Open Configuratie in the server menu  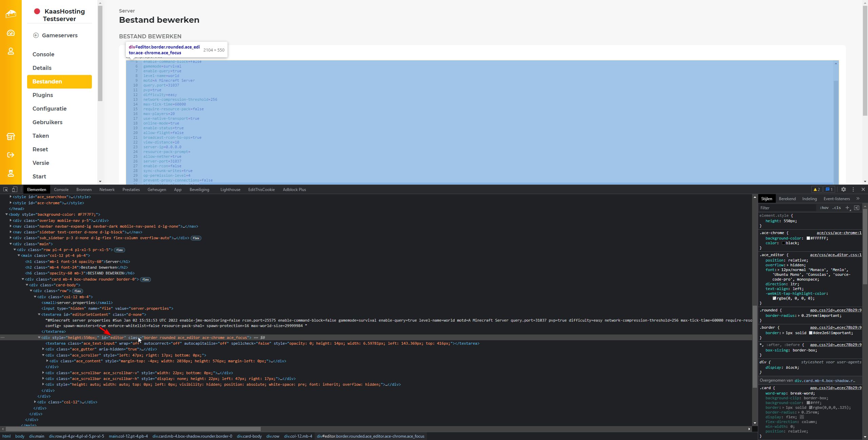(x=50, y=109)
